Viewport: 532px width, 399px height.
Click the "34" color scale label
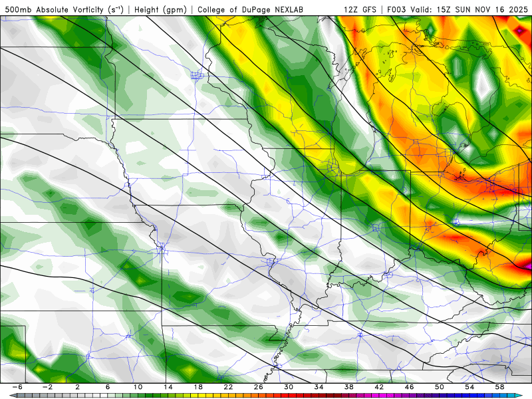(319, 387)
